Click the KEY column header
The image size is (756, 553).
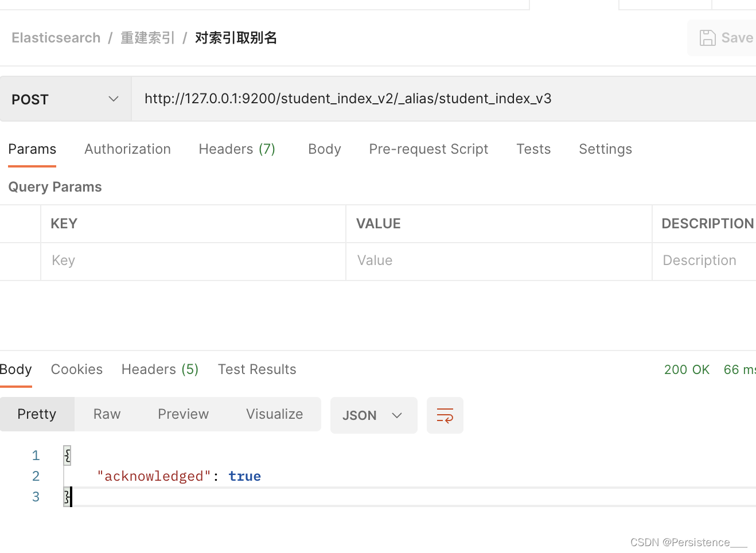coord(64,224)
